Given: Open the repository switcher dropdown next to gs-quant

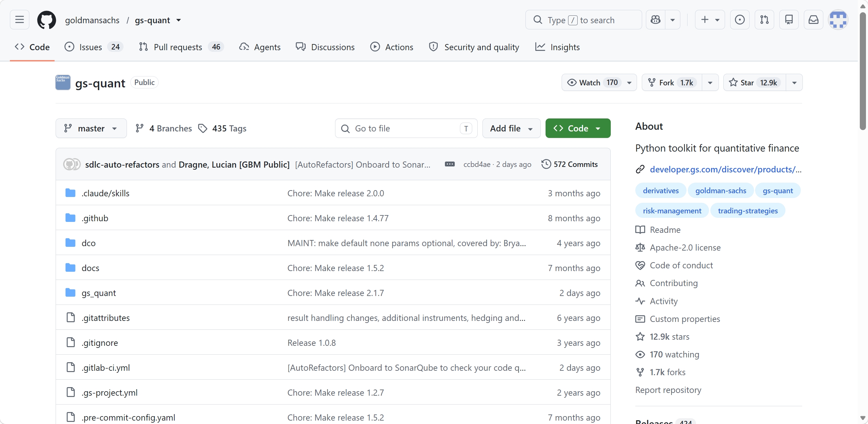Looking at the screenshot, I should [178, 20].
